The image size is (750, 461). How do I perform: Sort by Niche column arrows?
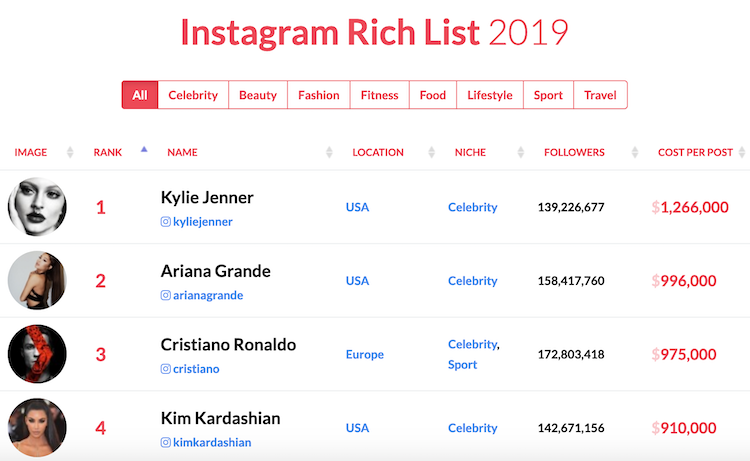pos(521,153)
